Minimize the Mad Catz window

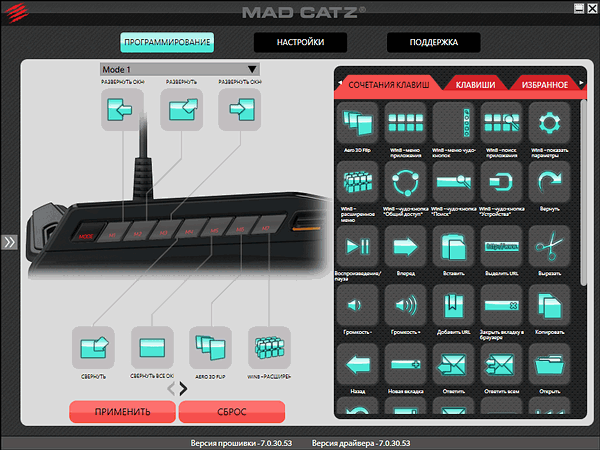(579, 8)
